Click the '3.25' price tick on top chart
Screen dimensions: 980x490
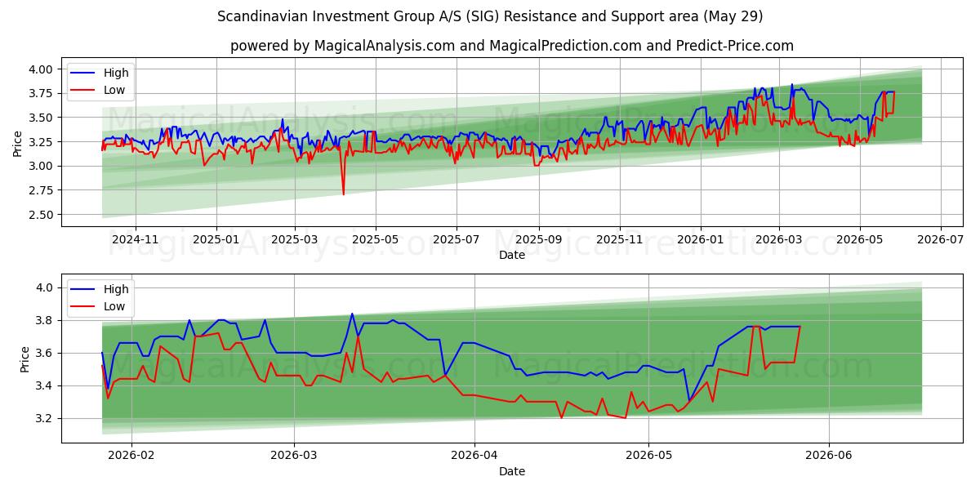point(41,142)
